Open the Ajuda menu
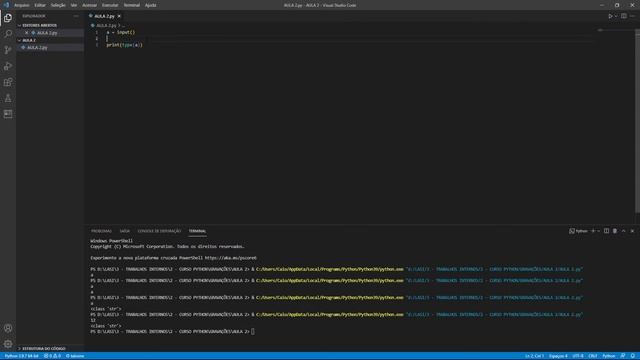The width and height of the screenshot is (640, 360). click(x=151, y=5)
